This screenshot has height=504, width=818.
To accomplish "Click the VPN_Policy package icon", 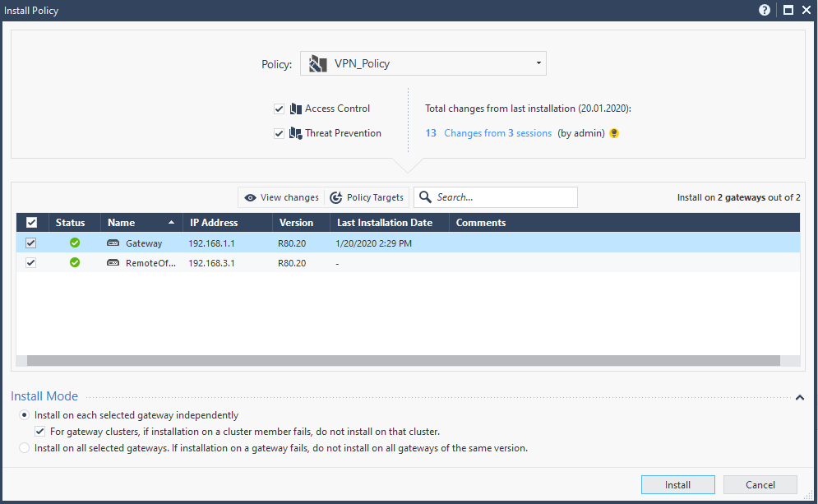I will click(x=318, y=63).
